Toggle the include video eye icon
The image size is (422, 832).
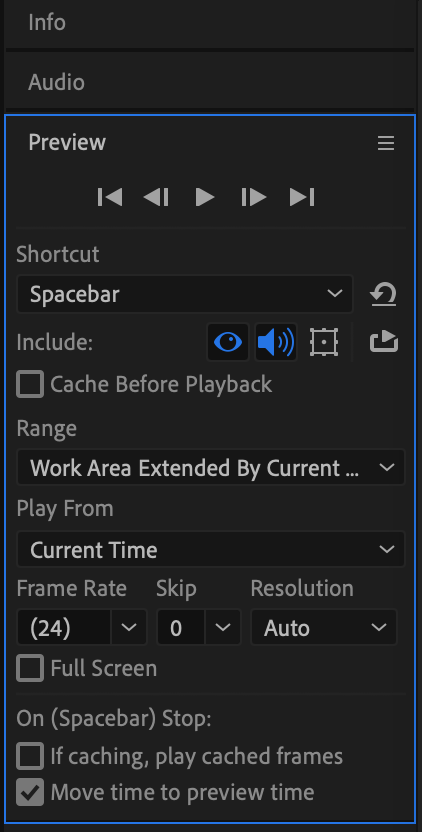pyautogui.click(x=228, y=342)
